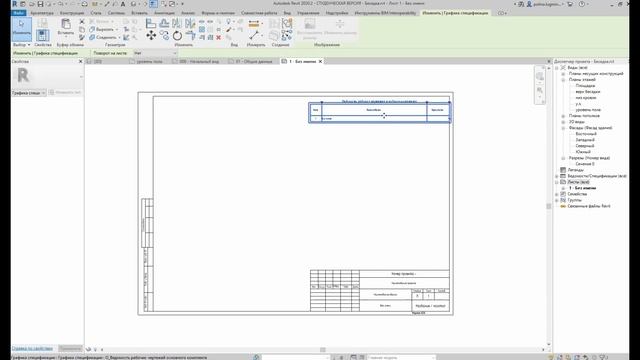Close the '1 - Untitled' sheet view tab

[x=320, y=62]
